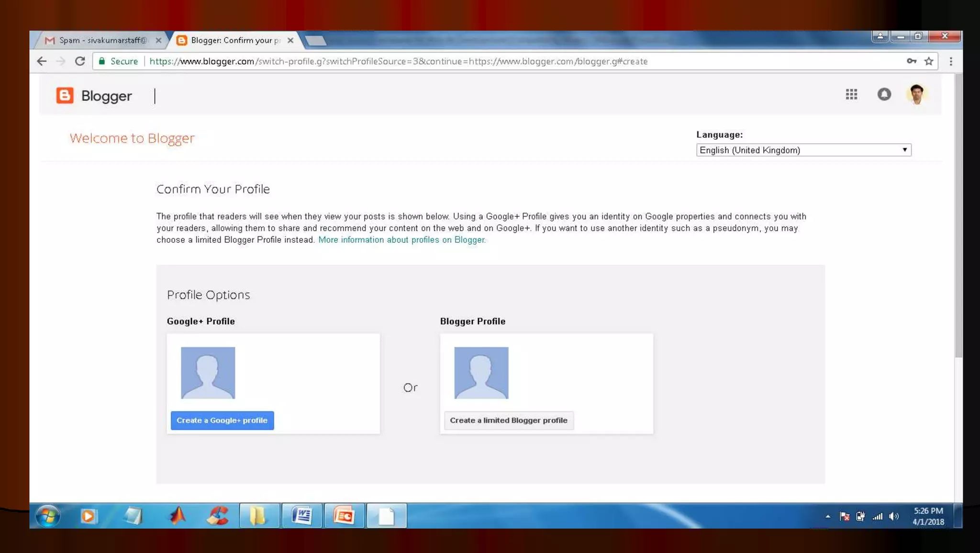Click Create a limited Blogger profile

tap(508, 420)
